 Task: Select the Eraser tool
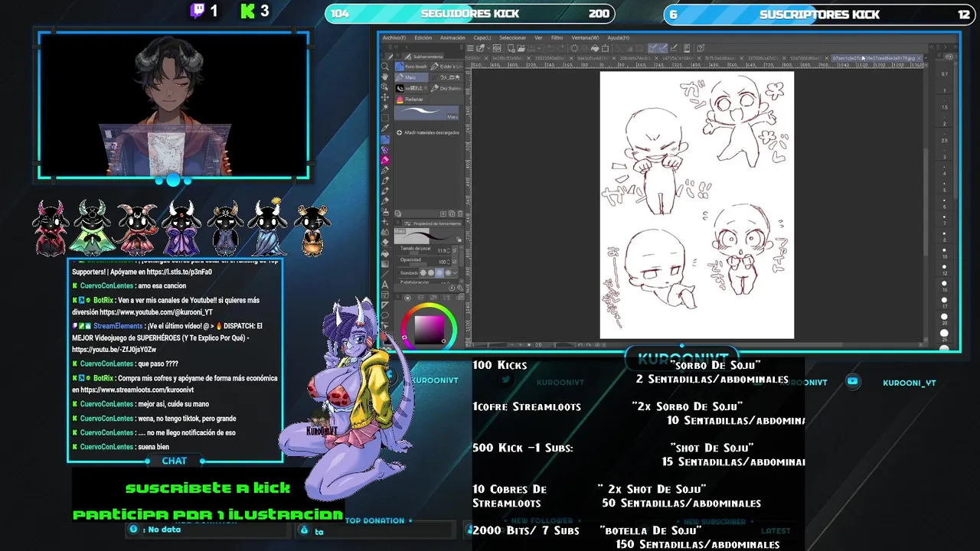(385, 243)
